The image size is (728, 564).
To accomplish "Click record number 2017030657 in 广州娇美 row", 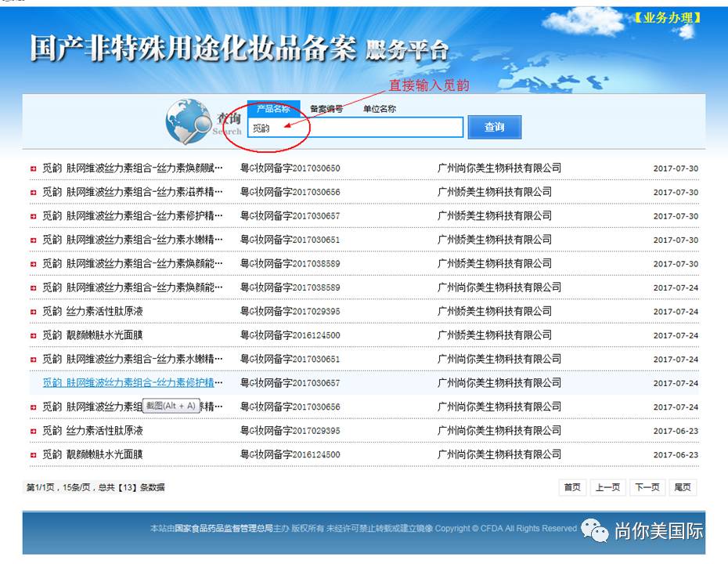I will 290,216.
